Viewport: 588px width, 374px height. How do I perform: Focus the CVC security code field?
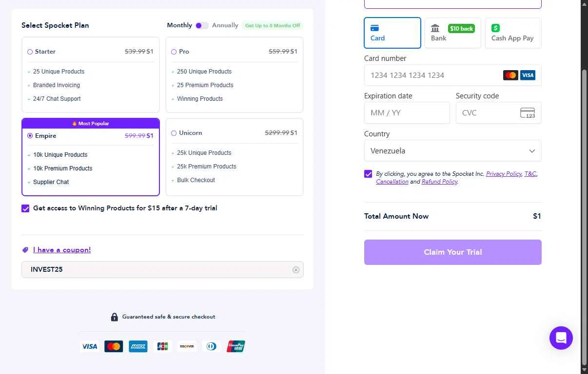498,113
